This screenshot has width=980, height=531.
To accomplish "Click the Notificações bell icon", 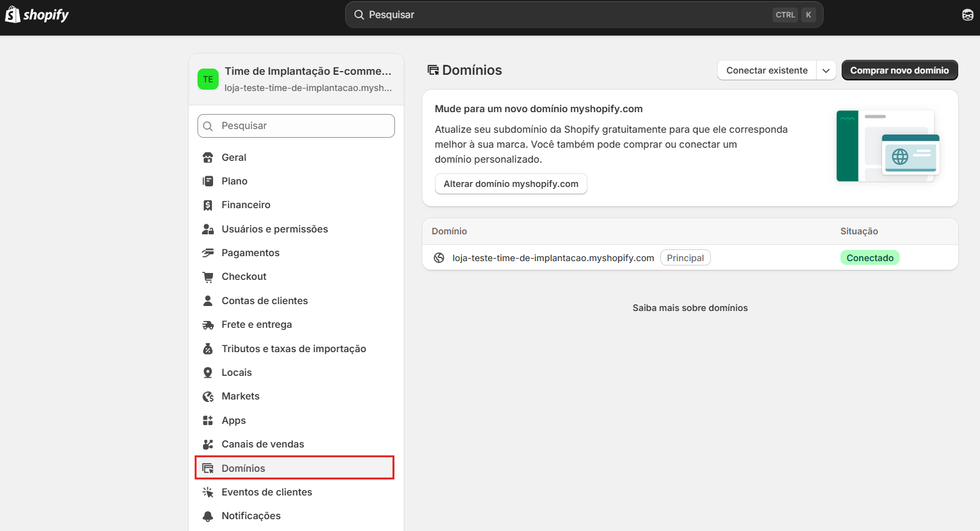I will click(x=208, y=516).
